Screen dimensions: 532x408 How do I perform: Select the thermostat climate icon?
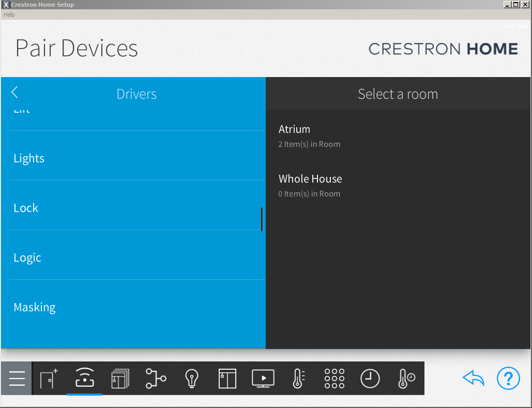pyautogui.click(x=298, y=378)
